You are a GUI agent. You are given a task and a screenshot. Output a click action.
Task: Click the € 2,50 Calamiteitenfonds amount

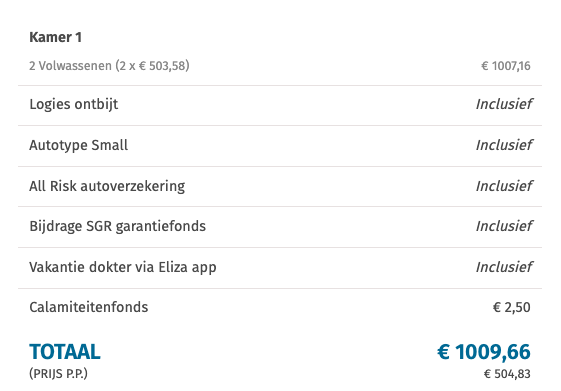pos(512,307)
